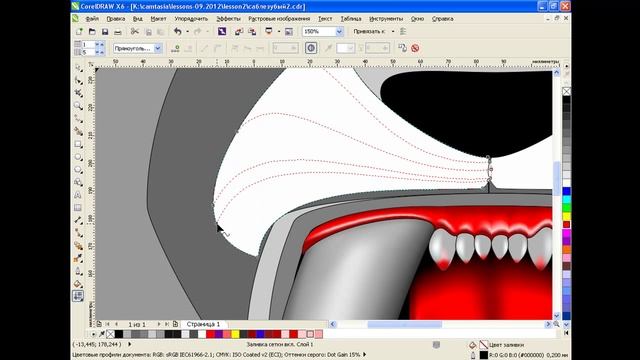This screenshot has height=360, width=640.
Task: Save the current document
Action: (105, 31)
